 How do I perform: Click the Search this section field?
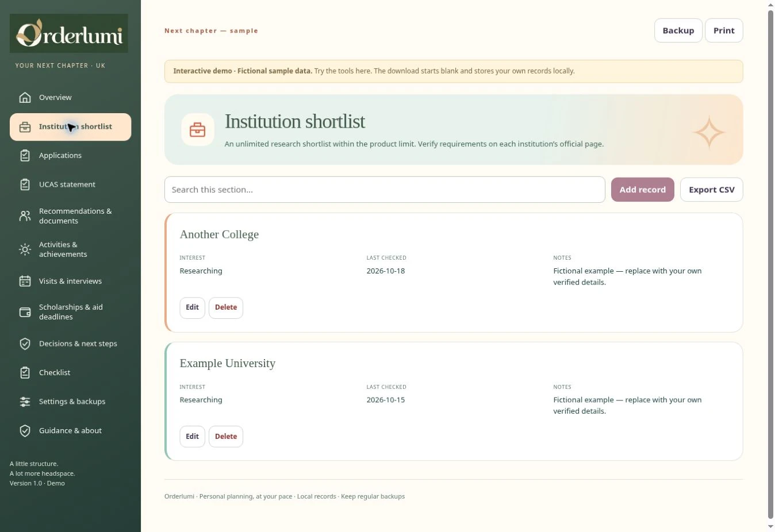click(385, 190)
